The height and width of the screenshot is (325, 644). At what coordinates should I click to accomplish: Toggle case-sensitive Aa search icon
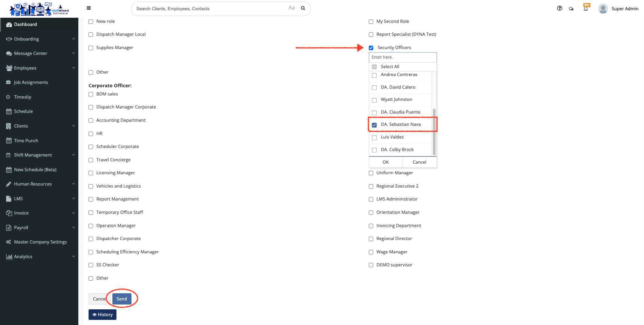pos(292,8)
